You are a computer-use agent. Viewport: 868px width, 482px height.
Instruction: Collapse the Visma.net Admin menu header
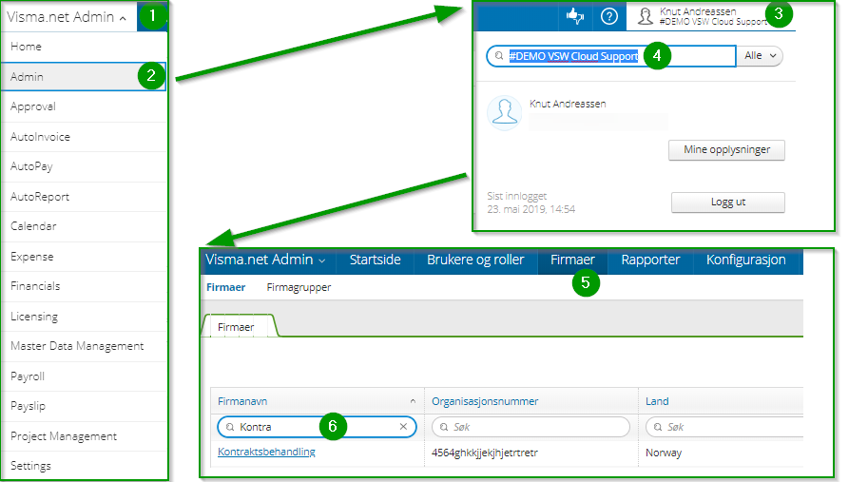tap(67, 17)
